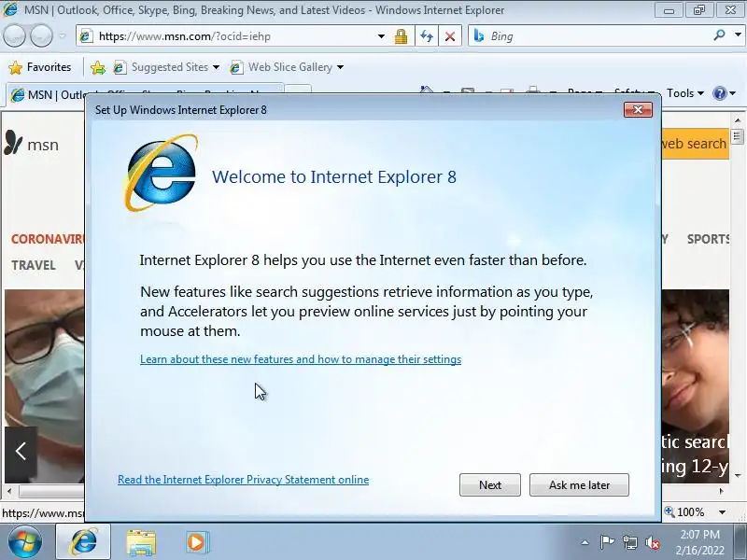This screenshot has width=747, height=560.
Task: Open the Windows Start button
Action: 24,542
